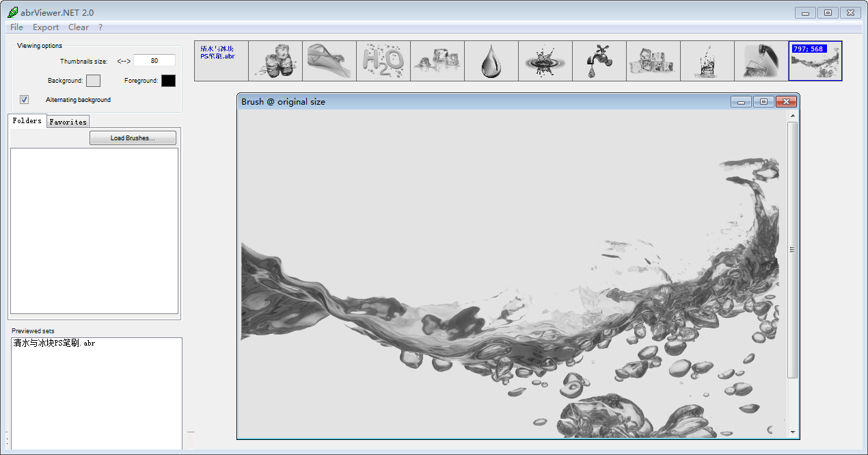The height and width of the screenshot is (455, 868).
Task: Select the water ripple splash brush thumbnail
Action: click(545, 61)
